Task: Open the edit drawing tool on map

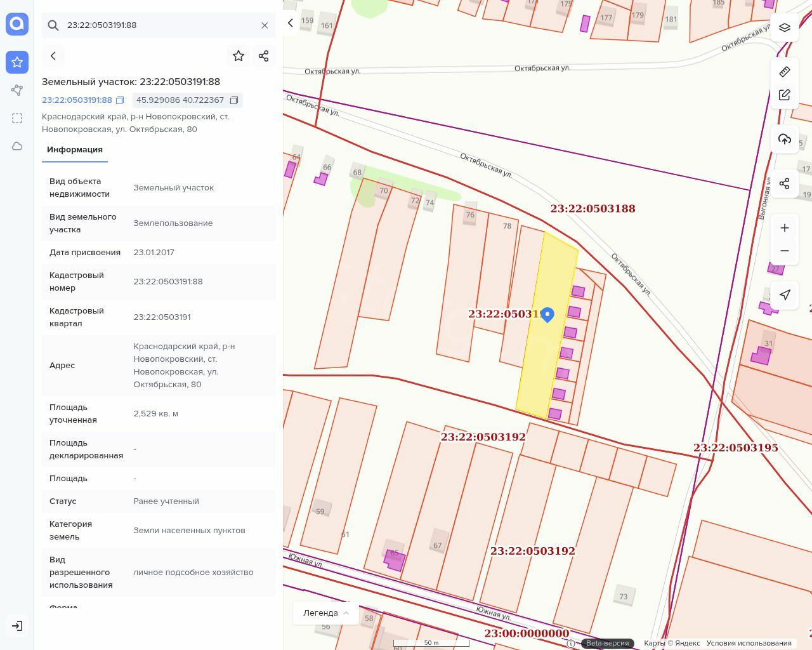Action: pos(785,95)
